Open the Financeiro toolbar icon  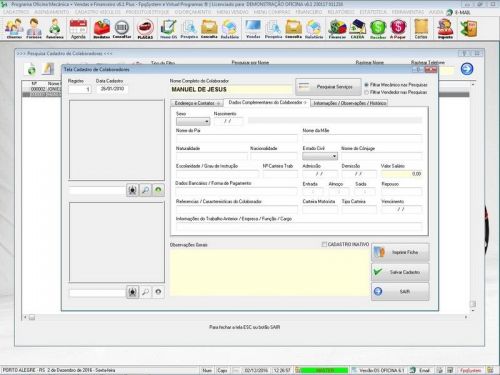337,29
